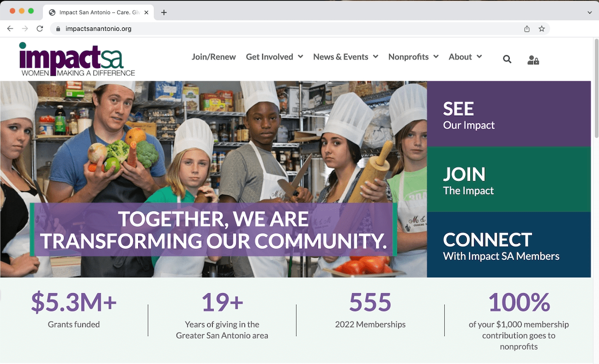Viewport: 599px width, 364px height.
Task: Click the browser forward arrow
Action: [25, 29]
